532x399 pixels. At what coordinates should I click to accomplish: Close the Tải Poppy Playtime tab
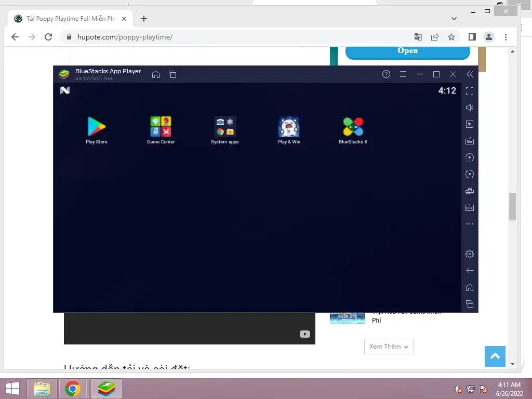pyautogui.click(x=124, y=19)
